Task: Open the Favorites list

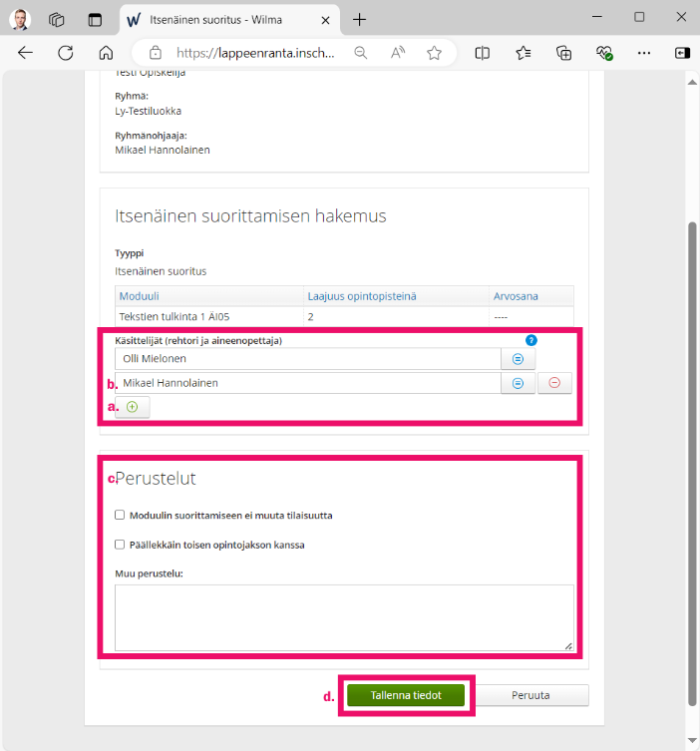Action: coord(524,53)
